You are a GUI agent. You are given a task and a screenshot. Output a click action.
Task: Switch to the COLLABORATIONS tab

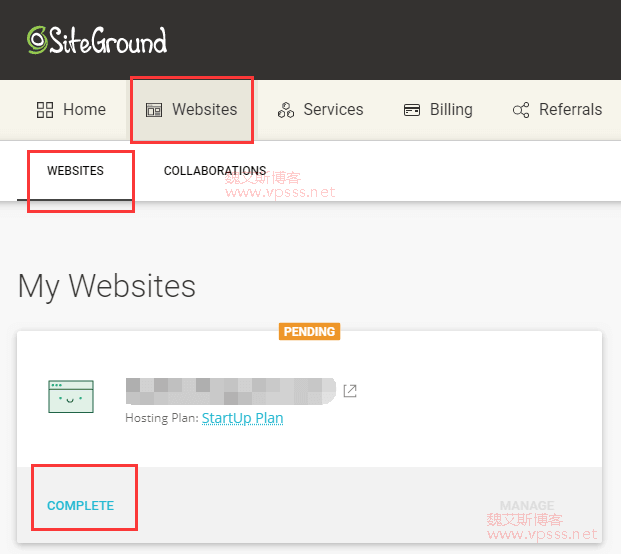215,171
